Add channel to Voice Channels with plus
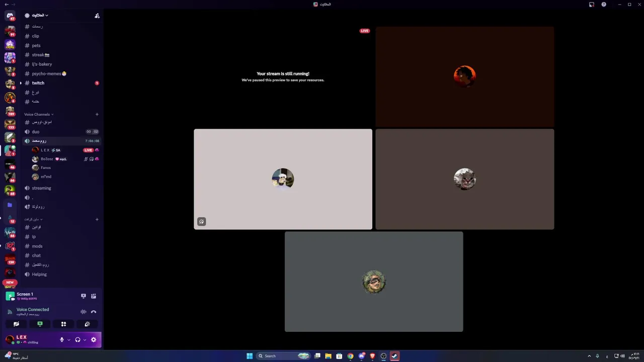The width and height of the screenshot is (644, 362). pyautogui.click(x=97, y=115)
